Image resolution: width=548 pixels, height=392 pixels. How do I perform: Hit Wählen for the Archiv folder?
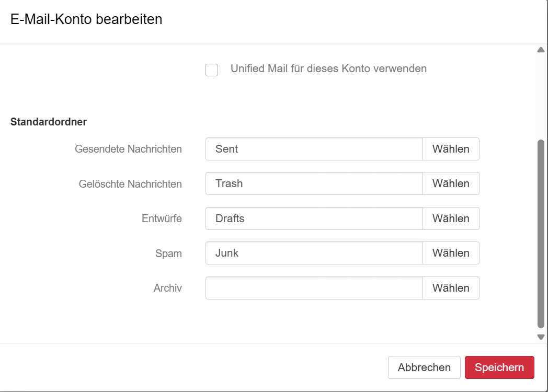pos(451,288)
